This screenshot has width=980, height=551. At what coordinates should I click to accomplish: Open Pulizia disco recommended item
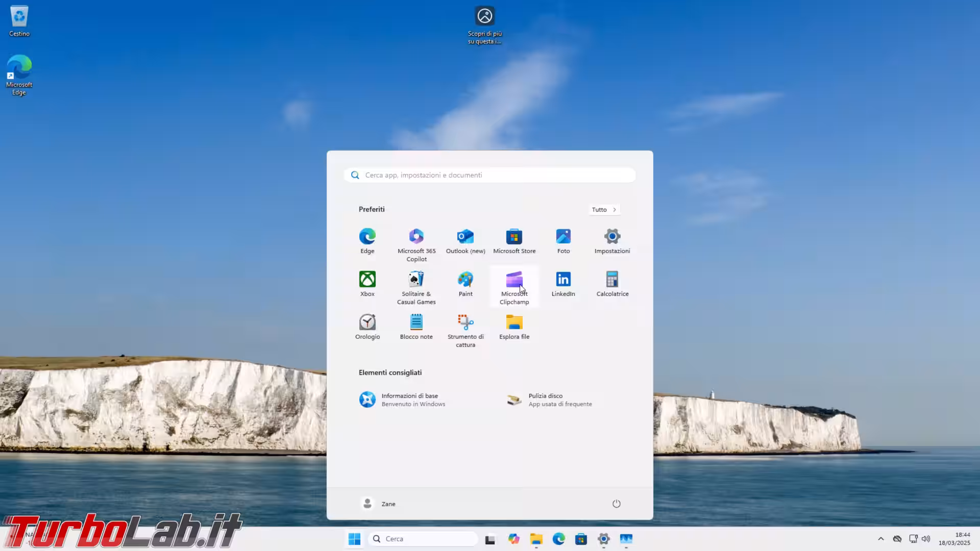coord(549,399)
